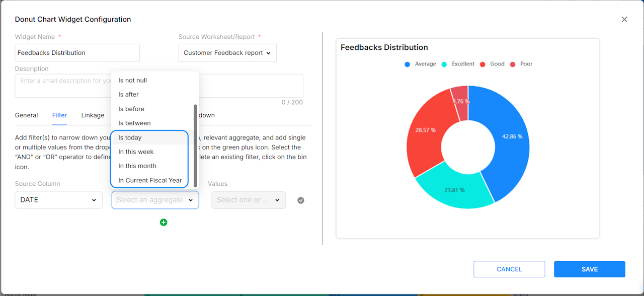Close the widget configuration dialog
The height and width of the screenshot is (296, 644).
coord(624,20)
